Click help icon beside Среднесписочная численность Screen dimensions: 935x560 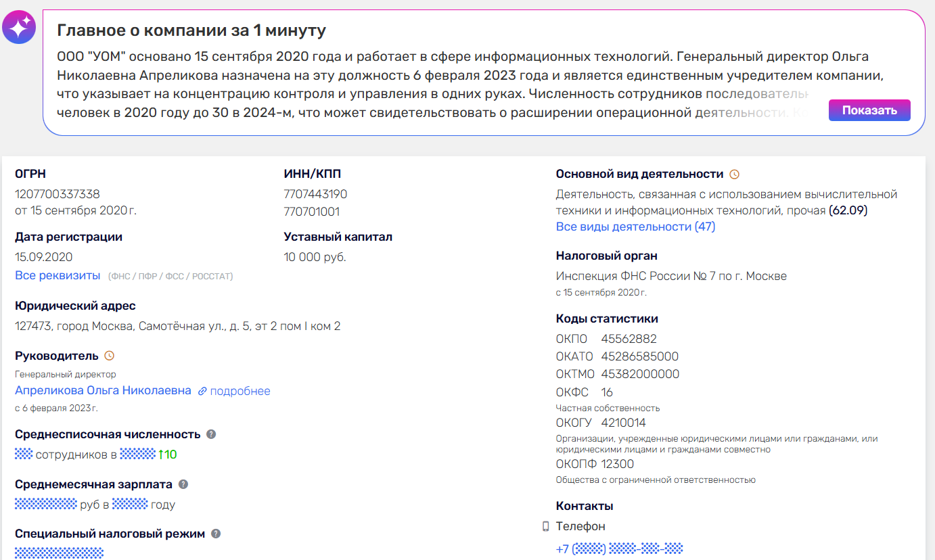pos(210,435)
